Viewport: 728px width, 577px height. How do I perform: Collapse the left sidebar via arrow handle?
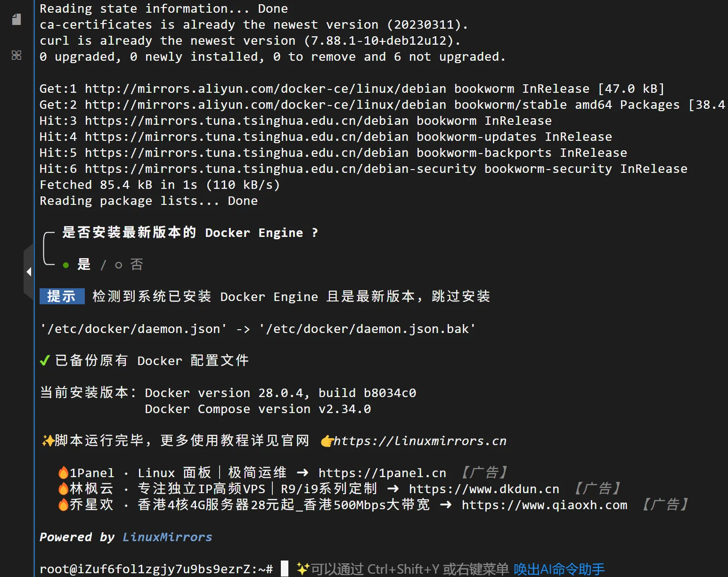(29, 272)
